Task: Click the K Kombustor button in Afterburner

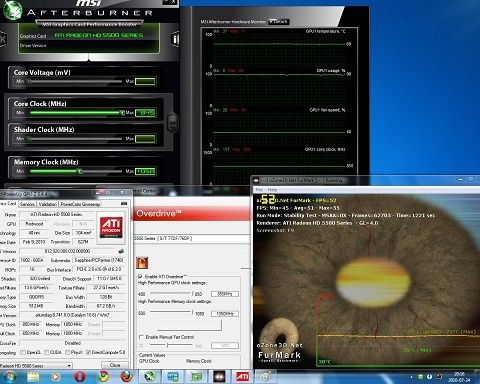Action: coord(3,39)
